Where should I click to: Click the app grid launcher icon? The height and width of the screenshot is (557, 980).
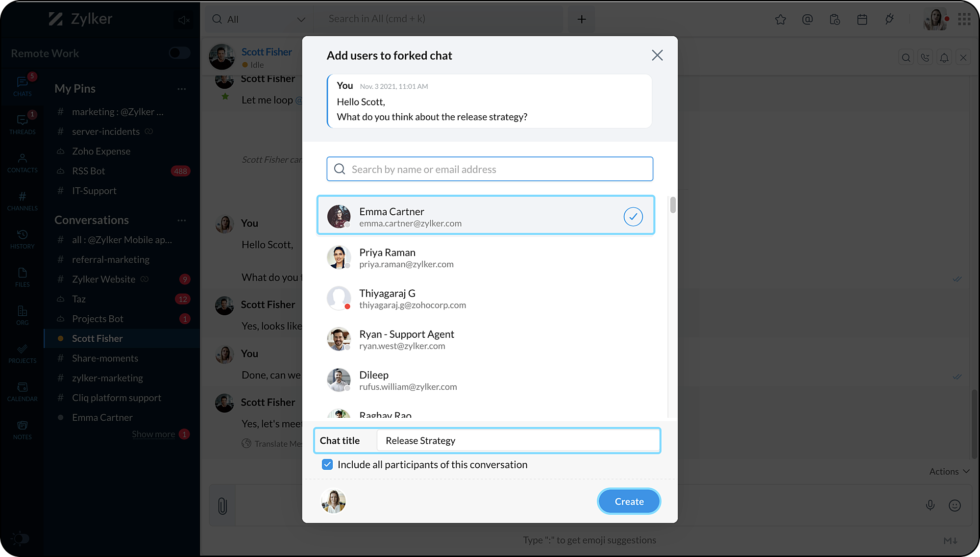point(964,20)
